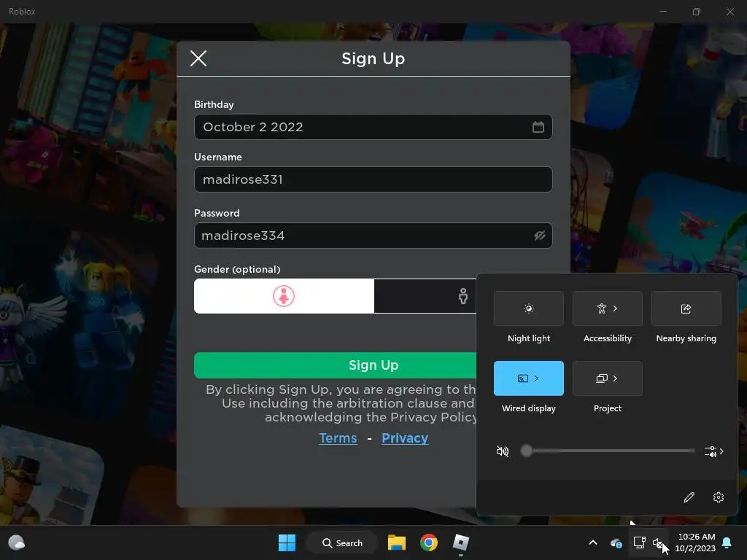Open File Explorer from taskbar
This screenshot has width=747, height=560.
[396, 542]
